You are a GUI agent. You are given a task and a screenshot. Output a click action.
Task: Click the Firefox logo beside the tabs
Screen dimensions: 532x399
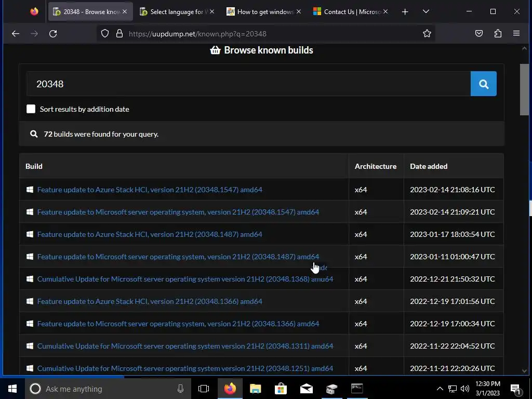pyautogui.click(x=34, y=11)
